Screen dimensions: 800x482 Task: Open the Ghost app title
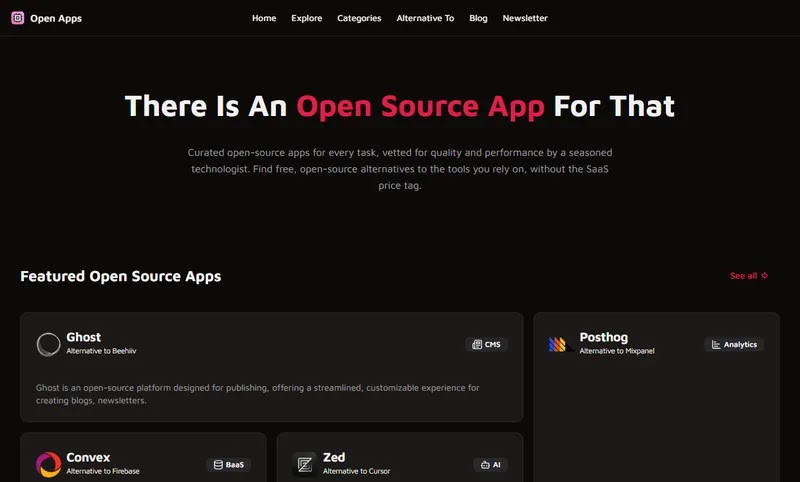pos(84,337)
